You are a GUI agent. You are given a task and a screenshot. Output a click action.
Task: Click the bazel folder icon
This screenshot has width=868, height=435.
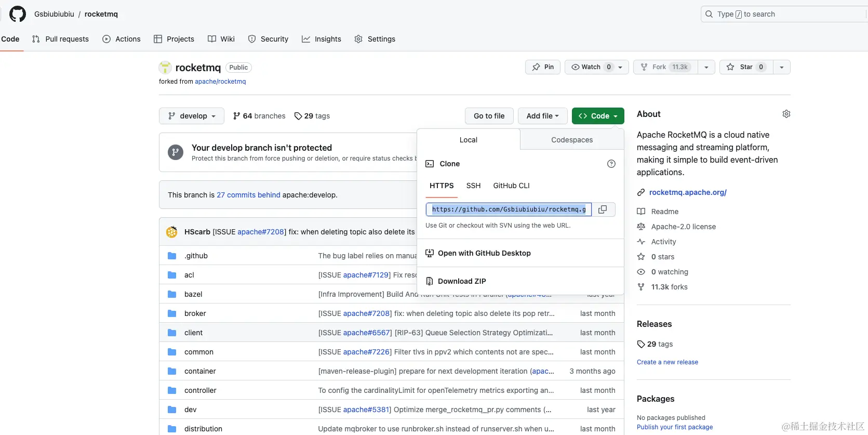(172, 294)
